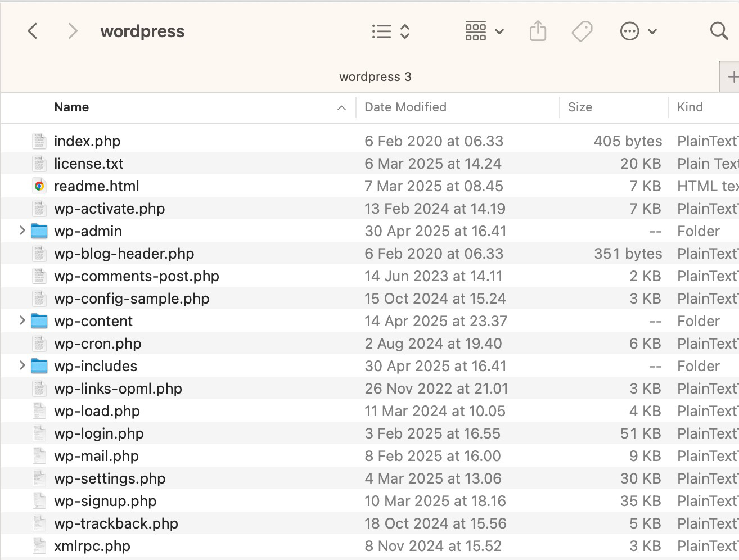This screenshot has height=560, width=739.
Task: Click the wp-cron.php file icon
Action: click(x=39, y=344)
